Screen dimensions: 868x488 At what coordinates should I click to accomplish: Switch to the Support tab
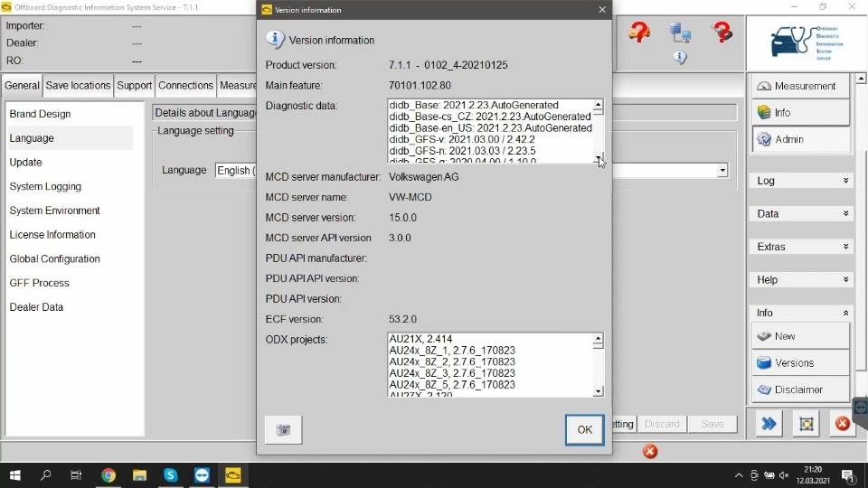point(134,86)
